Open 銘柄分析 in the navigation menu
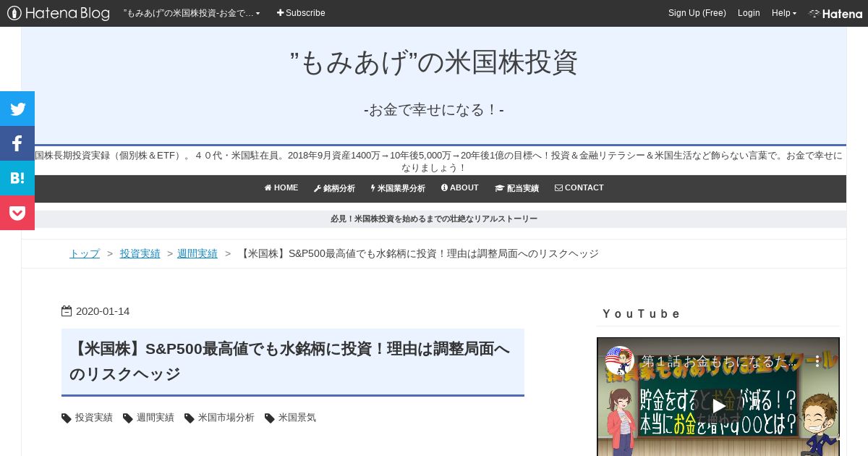 coord(334,188)
